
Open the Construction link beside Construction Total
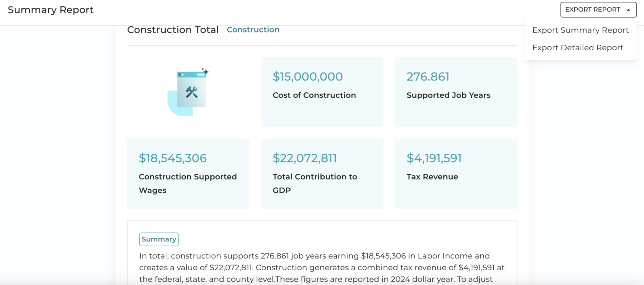(253, 30)
